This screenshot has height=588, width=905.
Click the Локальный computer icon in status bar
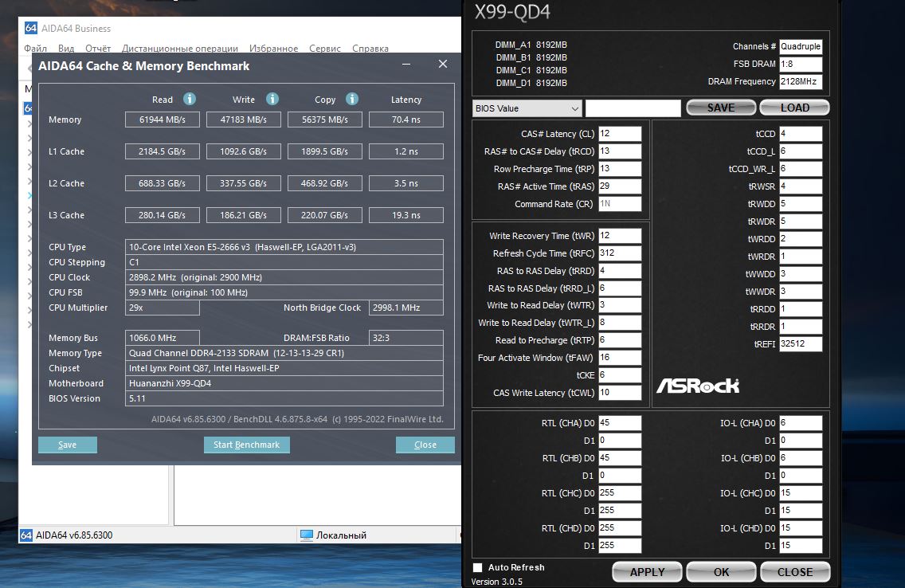pos(307,535)
